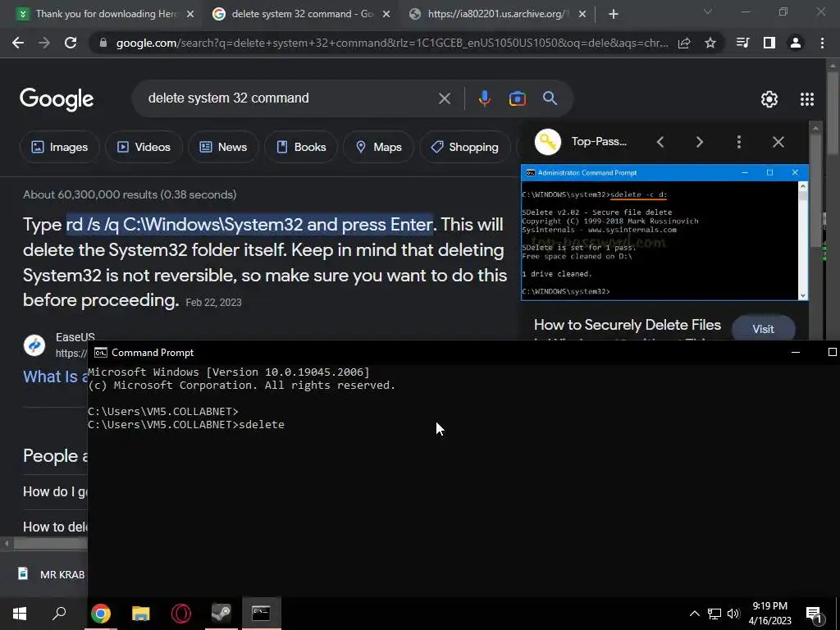Open notification center icon
This screenshot has width=840, height=630.
[814, 614]
